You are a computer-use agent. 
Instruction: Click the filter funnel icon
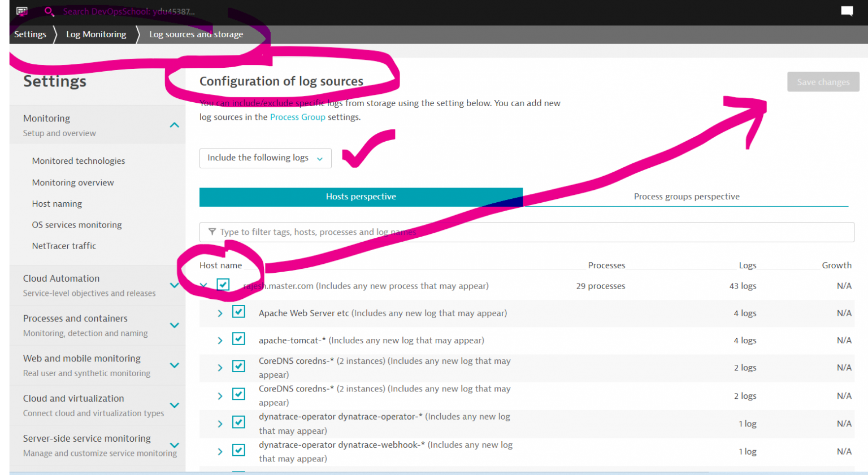point(212,232)
